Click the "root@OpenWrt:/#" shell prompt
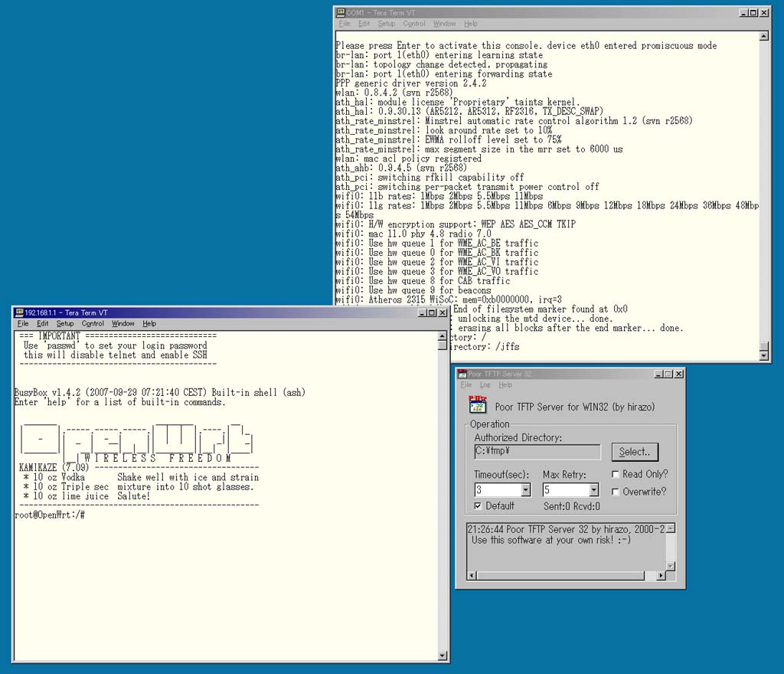This screenshot has width=784, height=674. pyautogui.click(x=50, y=515)
